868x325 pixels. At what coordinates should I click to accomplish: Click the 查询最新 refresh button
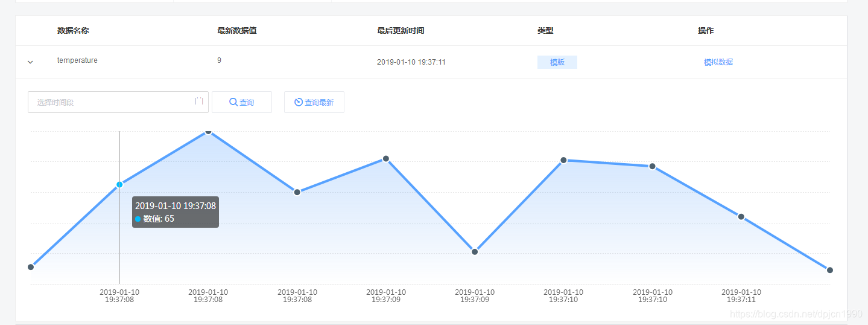pos(314,102)
